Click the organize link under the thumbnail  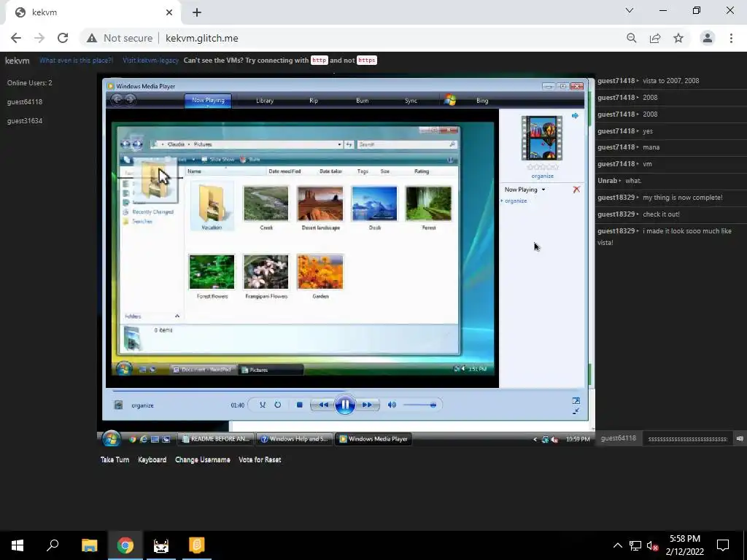(x=543, y=176)
